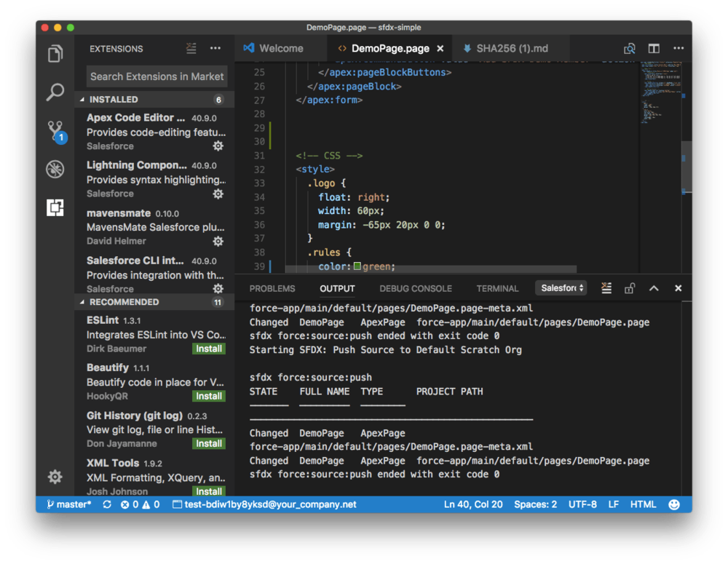The height and width of the screenshot is (564, 728).
Task: Open Source Control view with 1 change
Action: [x=56, y=132]
